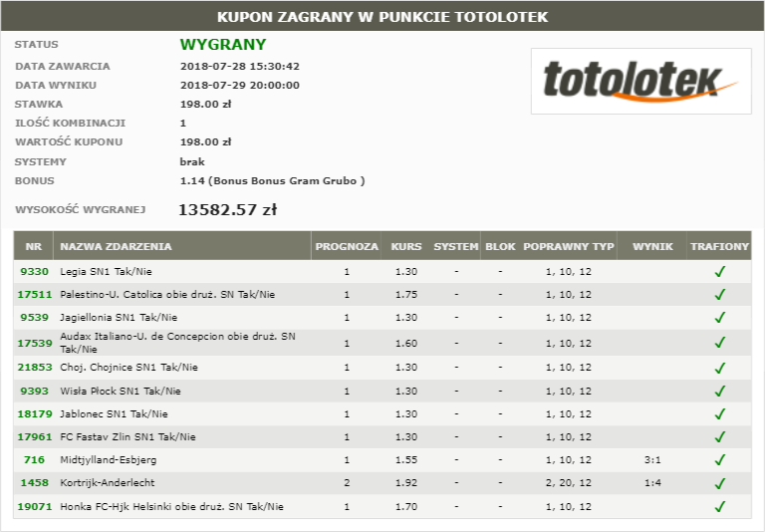Click FC Fastav Zlin SN1 event name
This screenshot has width=765, height=532.
[x=127, y=436]
